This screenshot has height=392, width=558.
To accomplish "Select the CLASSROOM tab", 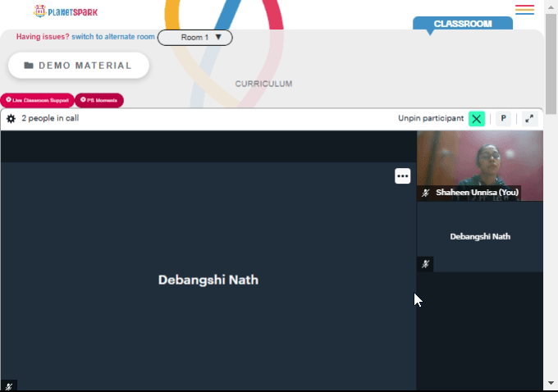I will click(x=463, y=24).
